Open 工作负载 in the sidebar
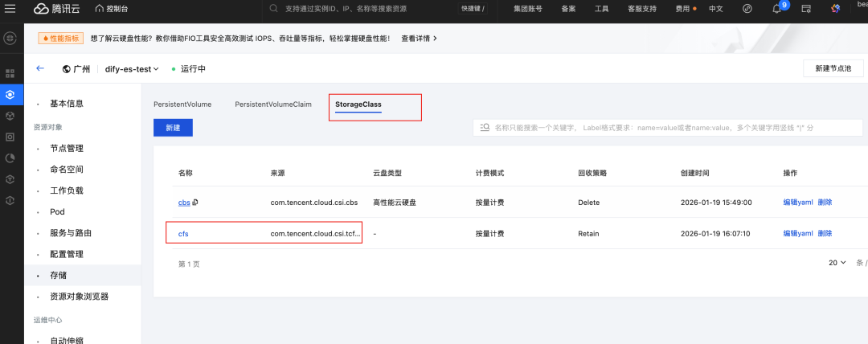868x344 pixels. (x=67, y=190)
